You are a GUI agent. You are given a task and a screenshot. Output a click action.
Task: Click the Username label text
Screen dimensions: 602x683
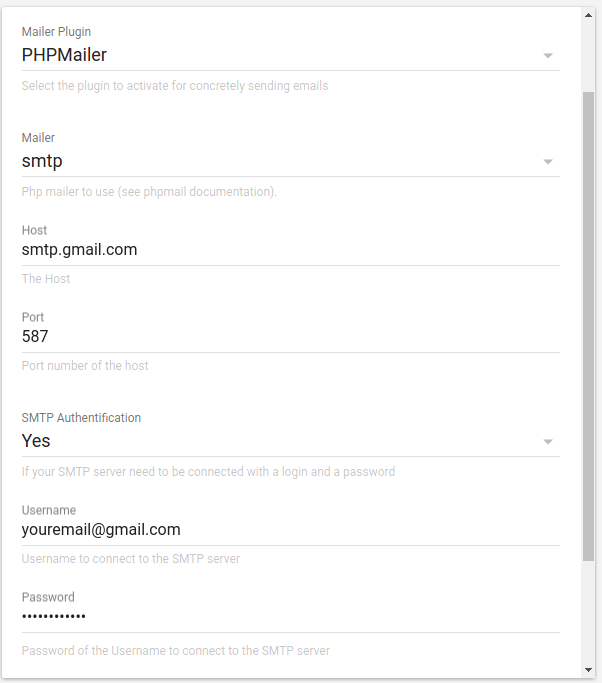tap(49, 510)
